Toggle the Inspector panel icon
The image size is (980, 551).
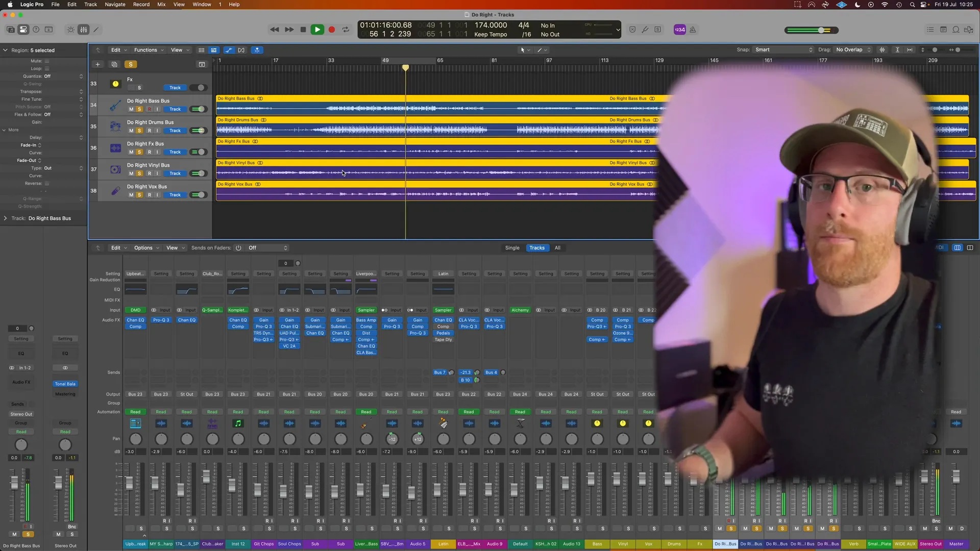pos(23,30)
